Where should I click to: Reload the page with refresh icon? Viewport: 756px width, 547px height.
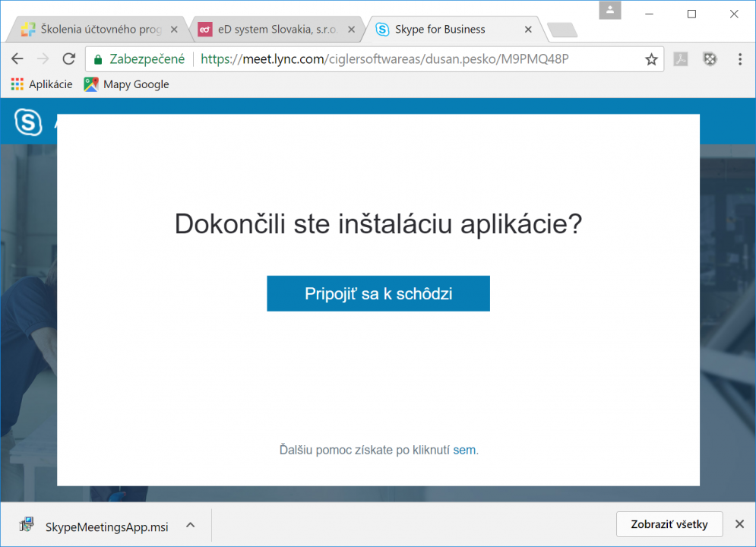pos(69,59)
